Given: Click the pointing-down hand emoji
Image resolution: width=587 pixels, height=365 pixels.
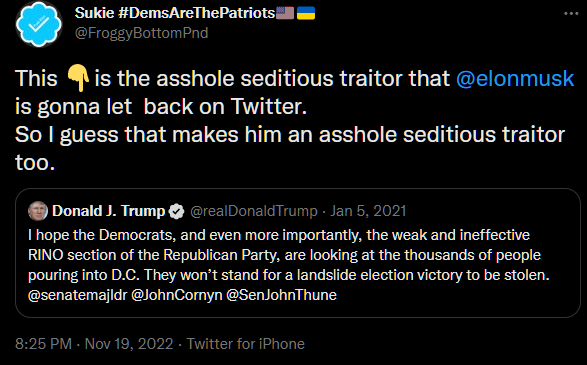Looking at the screenshot, I should click(x=77, y=78).
